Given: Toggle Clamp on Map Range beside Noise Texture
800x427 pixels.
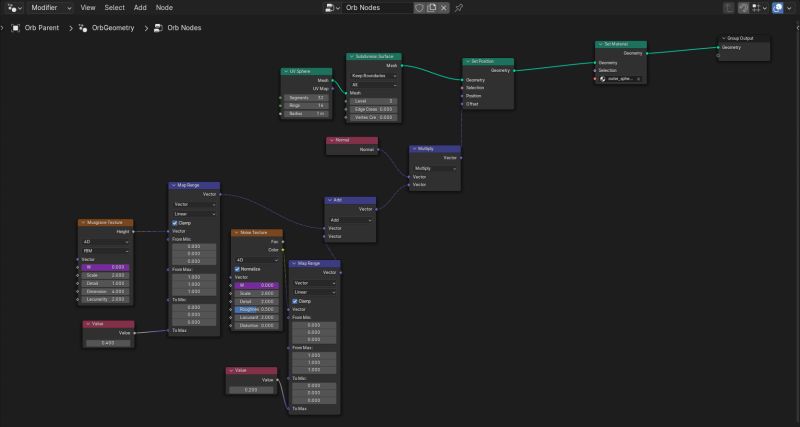Looking at the screenshot, I should [x=295, y=301].
